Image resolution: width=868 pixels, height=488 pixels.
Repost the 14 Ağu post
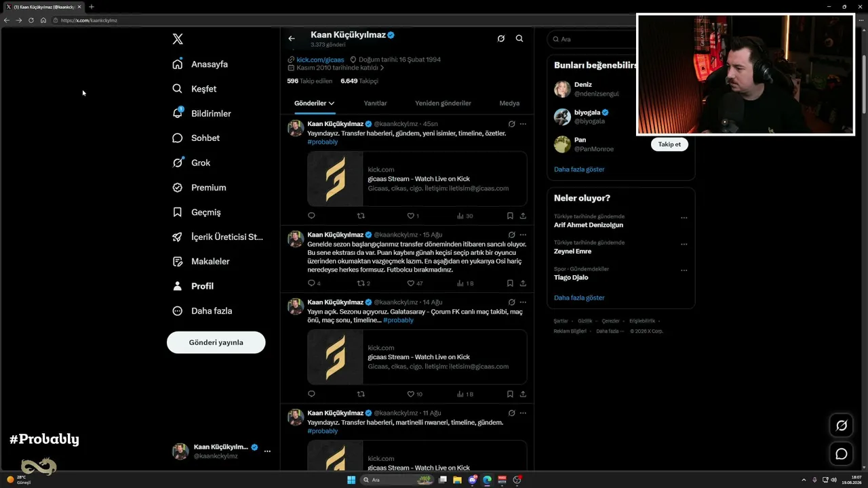tap(361, 394)
